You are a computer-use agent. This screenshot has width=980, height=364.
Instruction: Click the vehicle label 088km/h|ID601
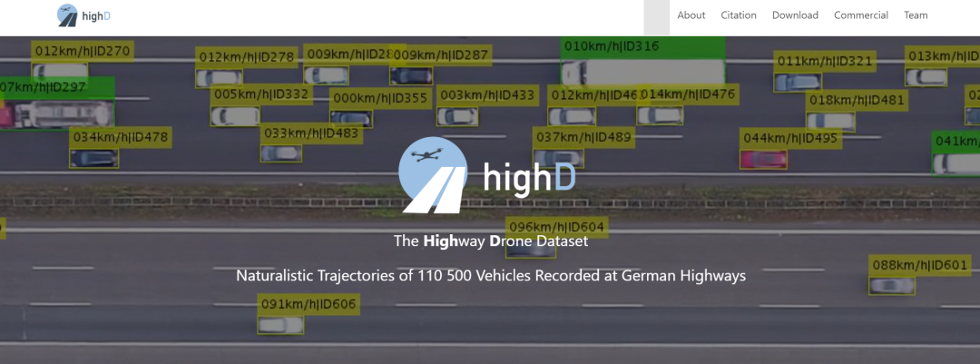tap(920, 266)
